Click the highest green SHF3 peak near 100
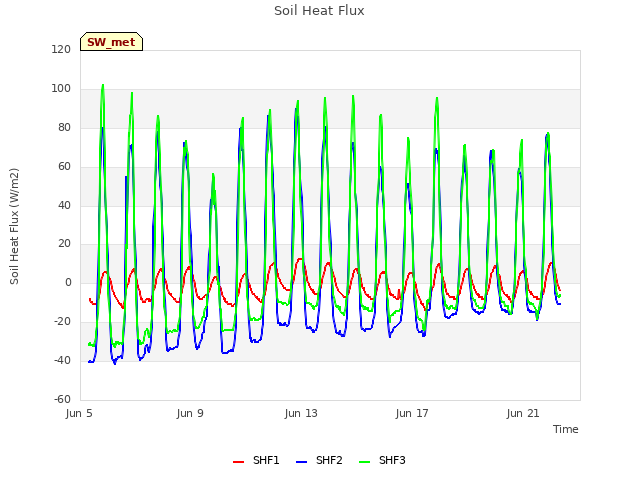 103,85
